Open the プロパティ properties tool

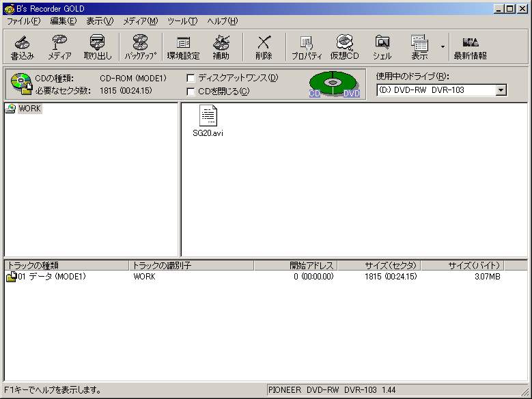click(307, 47)
